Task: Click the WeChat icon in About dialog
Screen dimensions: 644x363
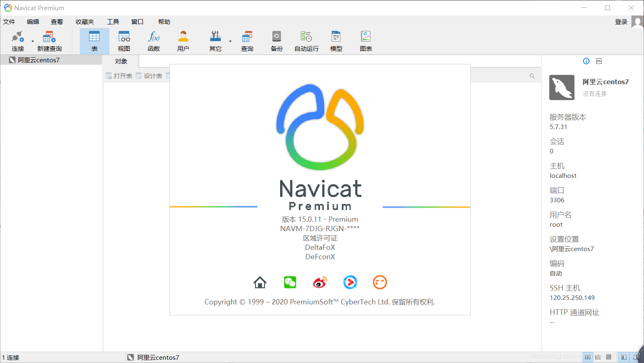Action: (x=290, y=282)
